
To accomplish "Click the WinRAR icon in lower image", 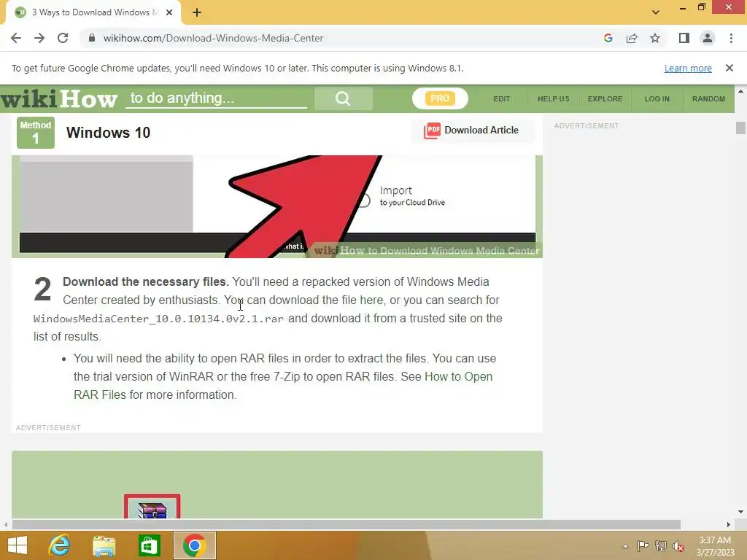I will click(x=152, y=507).
